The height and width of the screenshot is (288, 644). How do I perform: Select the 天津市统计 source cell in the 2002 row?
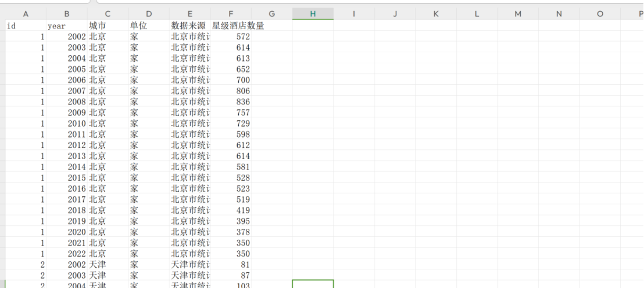coord(189,265)
